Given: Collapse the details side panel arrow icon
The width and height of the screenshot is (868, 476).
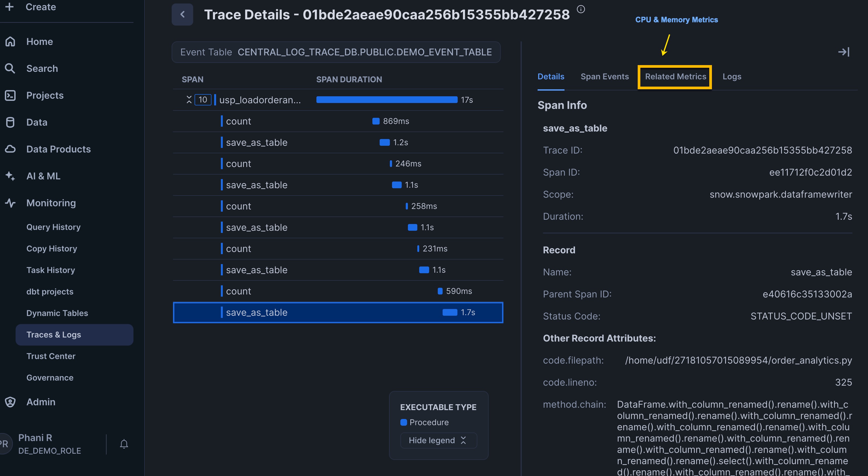Looking at the screenshot, I should click(x=844, y=52).
